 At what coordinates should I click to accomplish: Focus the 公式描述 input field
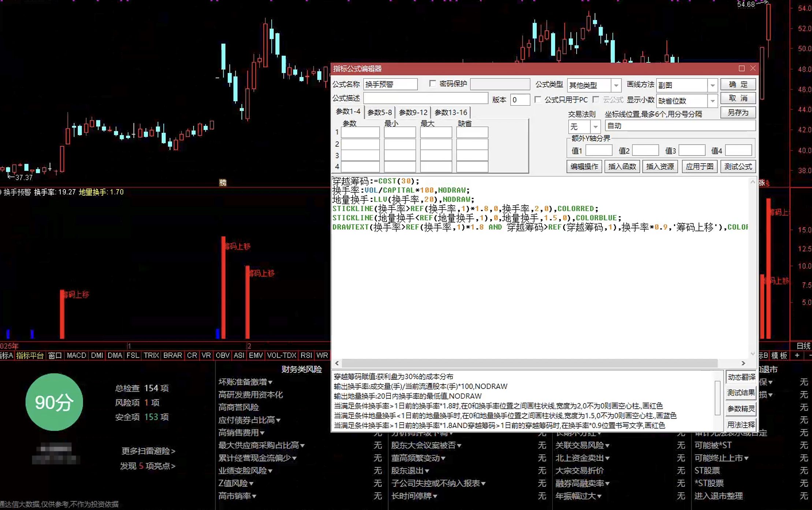point(425,98)
